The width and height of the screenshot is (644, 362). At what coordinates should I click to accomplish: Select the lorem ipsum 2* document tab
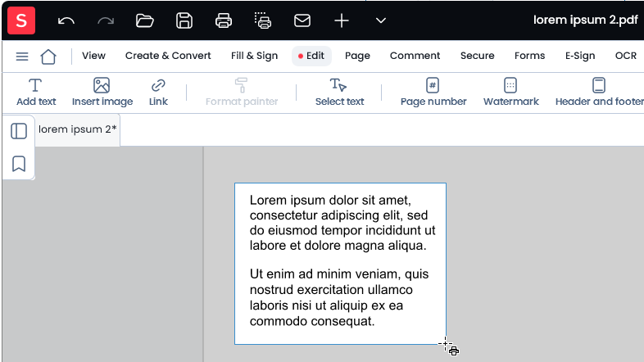pyautogui.click(x=77, y=129)
